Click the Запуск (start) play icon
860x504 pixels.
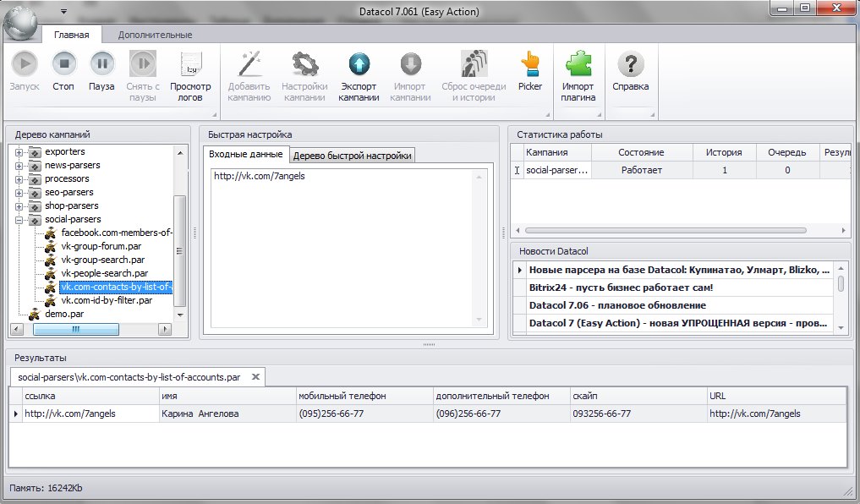tap(25, 64)
